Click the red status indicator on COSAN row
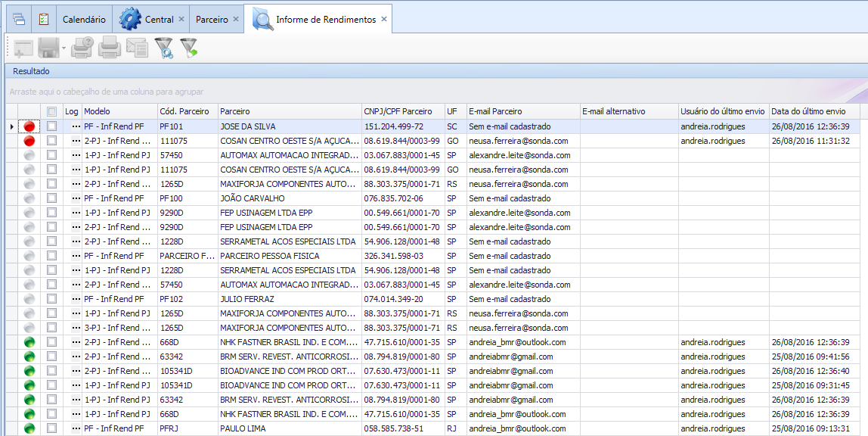Screen dimensions: 868x436 click(29, 141)
